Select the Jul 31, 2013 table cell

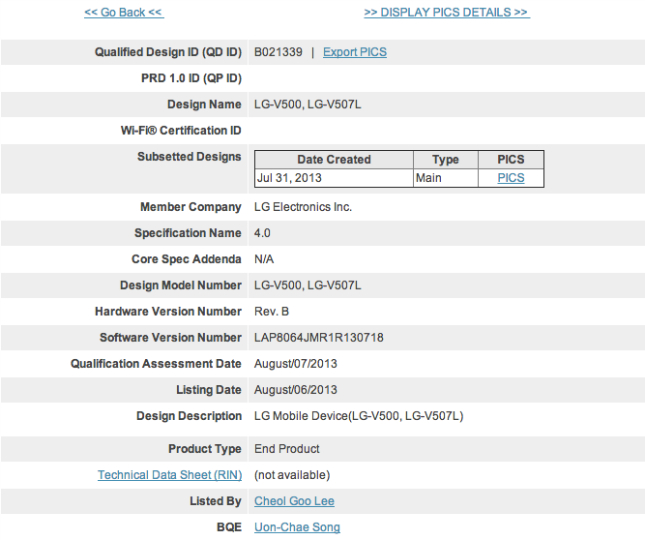coord(289,178)
